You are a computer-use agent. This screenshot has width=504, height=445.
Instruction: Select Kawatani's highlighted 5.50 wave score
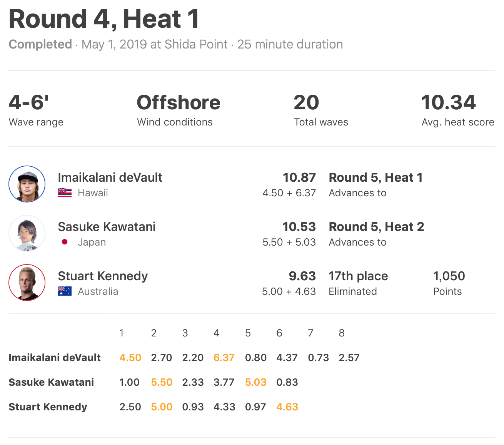(x=162, y=382)
